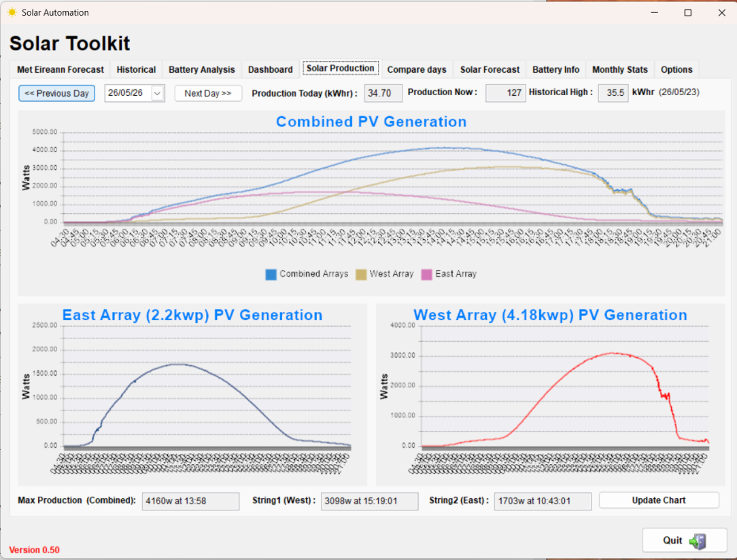Open the Met Eireann Forecast tab
Viewport: 737px width, 560px height.
coord(60,69)
